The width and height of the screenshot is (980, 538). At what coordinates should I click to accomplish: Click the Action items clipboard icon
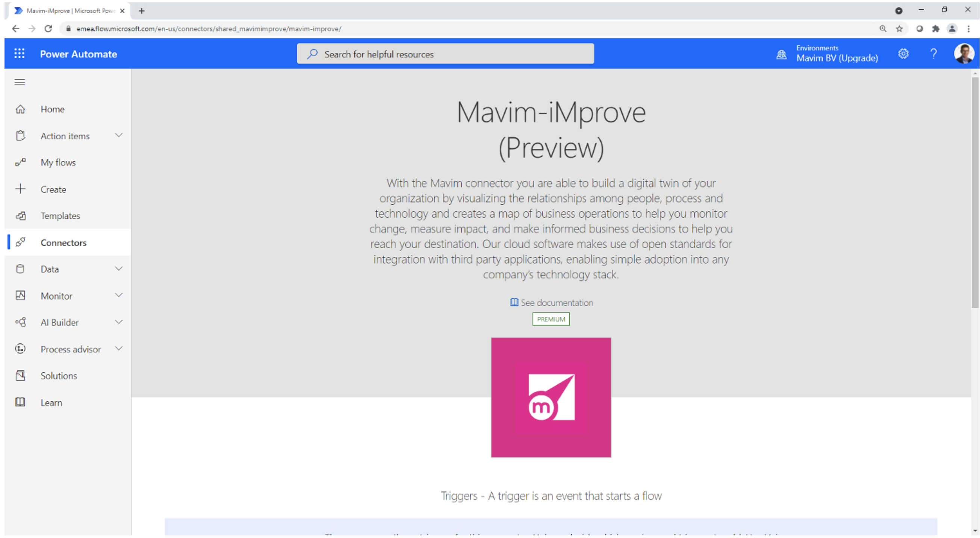point(21,136)
